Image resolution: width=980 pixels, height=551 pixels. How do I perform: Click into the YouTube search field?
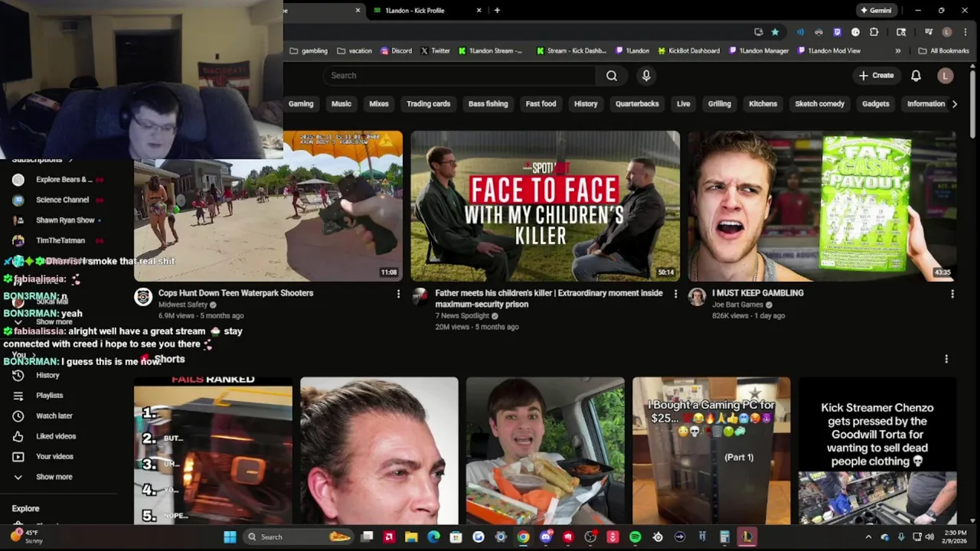pos(459,76)
